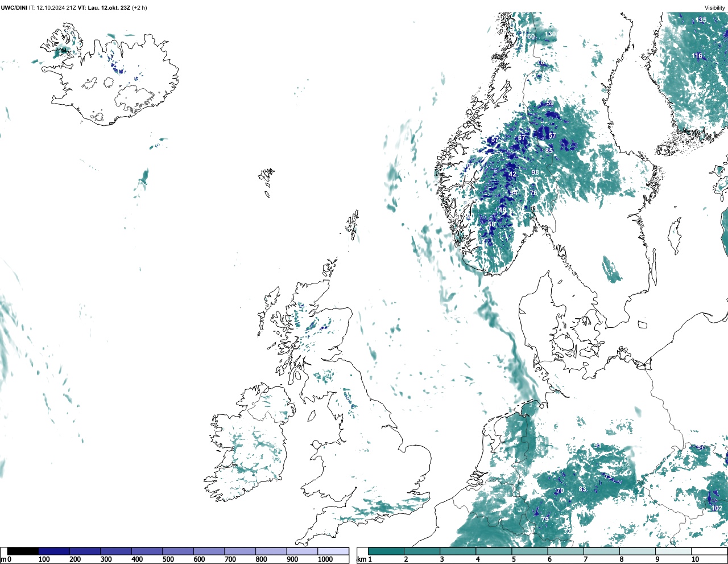The width and height of the screenshot is (728, 564).
Task: Click the '85' visibility value on map
Action: [x=549, y=151]
